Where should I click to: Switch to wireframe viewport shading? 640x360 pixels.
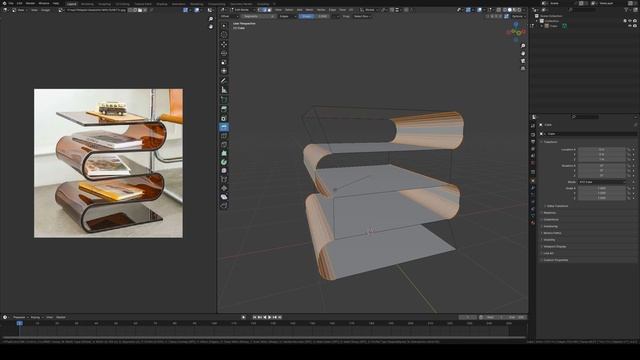point(504,10)
